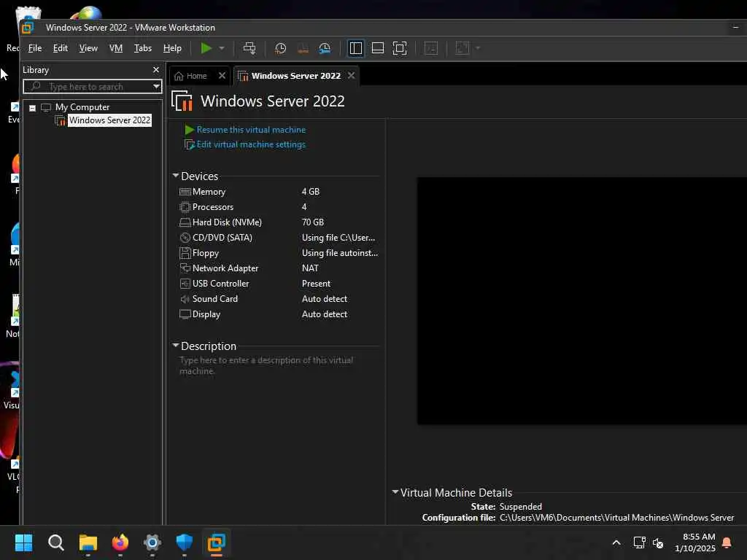The height and width of the screenshot is (560, 747).
Task: Close the Windows Server 2022 tab
Action: 351,76
